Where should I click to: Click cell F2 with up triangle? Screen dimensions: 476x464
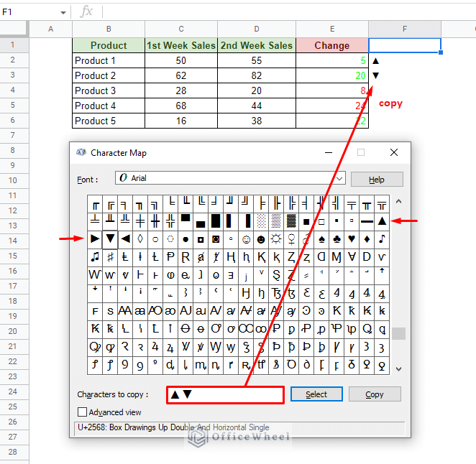(405, 60)
